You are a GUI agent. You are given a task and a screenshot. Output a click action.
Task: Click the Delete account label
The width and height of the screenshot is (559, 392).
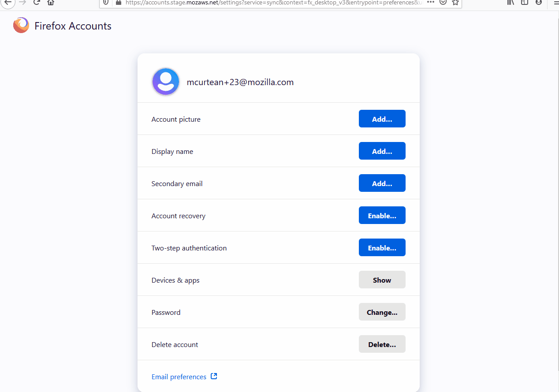175,344
